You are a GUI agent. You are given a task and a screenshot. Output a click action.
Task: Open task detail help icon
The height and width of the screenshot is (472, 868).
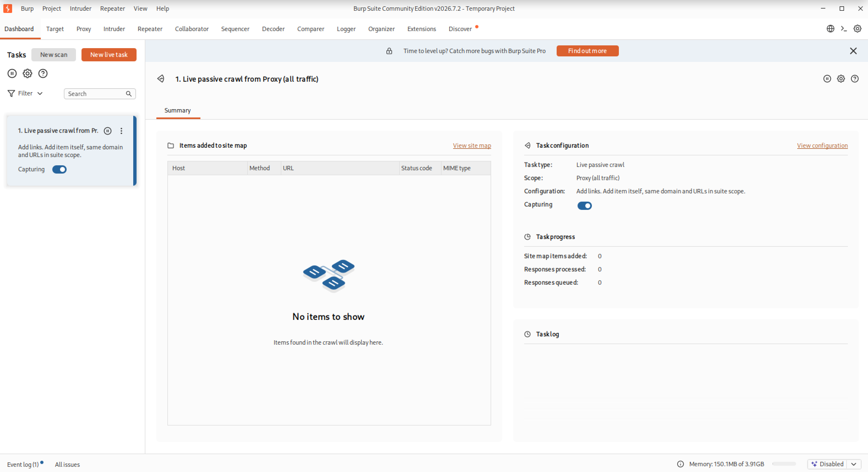click(x=855, y=79)
